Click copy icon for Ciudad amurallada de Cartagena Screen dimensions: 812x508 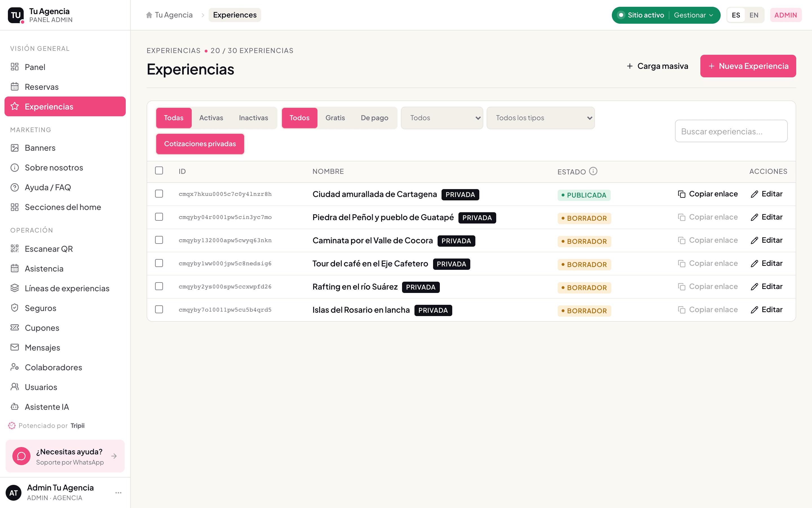coord(681,194)
